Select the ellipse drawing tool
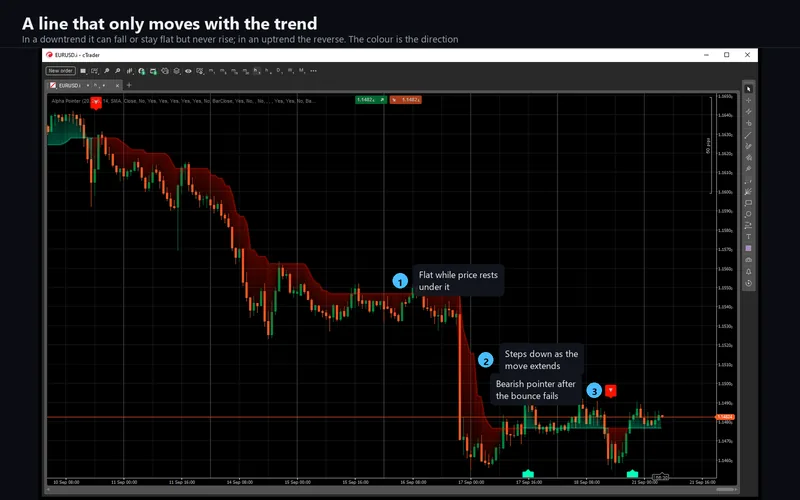800x500 pixels. point(748,214)
